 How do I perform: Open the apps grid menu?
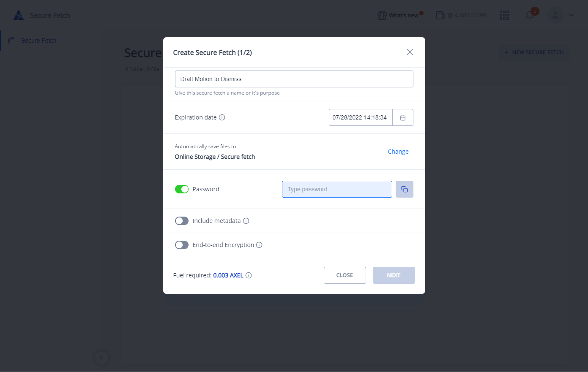click(504, 15)
